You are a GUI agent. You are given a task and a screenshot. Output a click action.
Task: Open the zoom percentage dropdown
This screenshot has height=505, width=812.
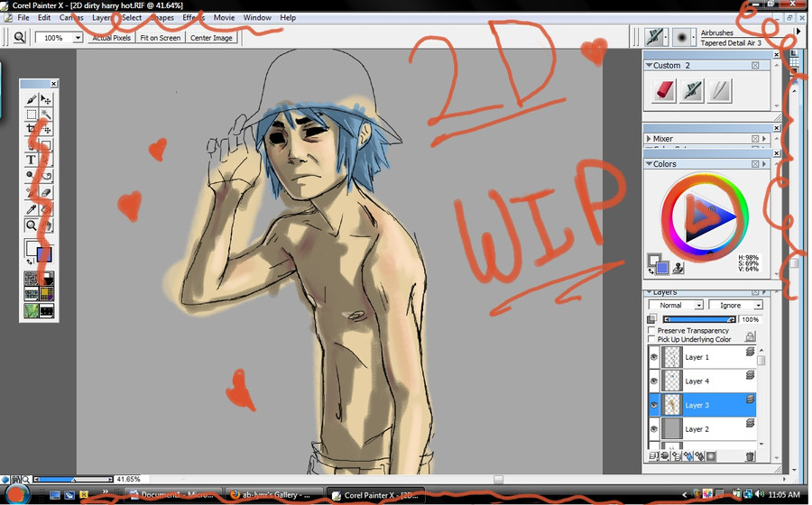click(x=78, y=38)
